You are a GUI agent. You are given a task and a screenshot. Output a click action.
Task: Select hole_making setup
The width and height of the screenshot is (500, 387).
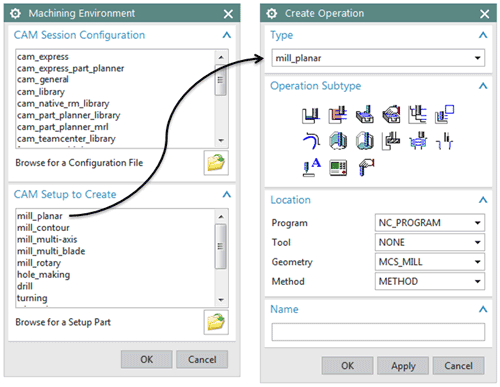click(43, 275)
